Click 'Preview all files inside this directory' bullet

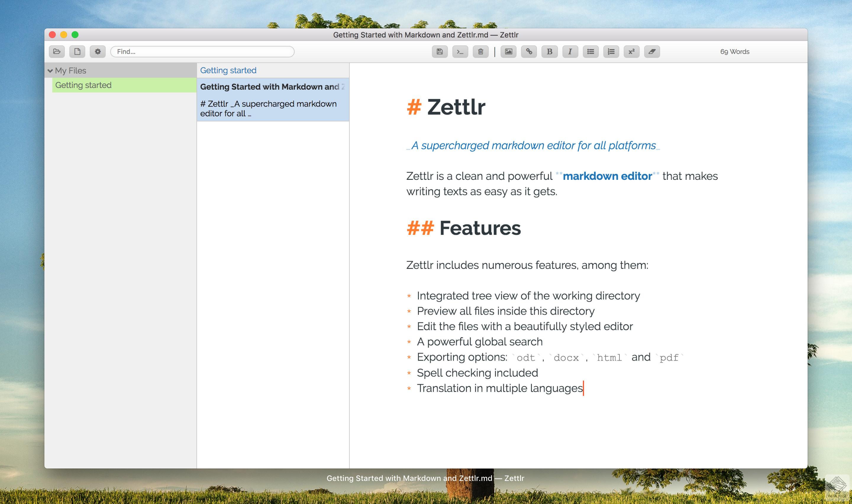(506, 311)
